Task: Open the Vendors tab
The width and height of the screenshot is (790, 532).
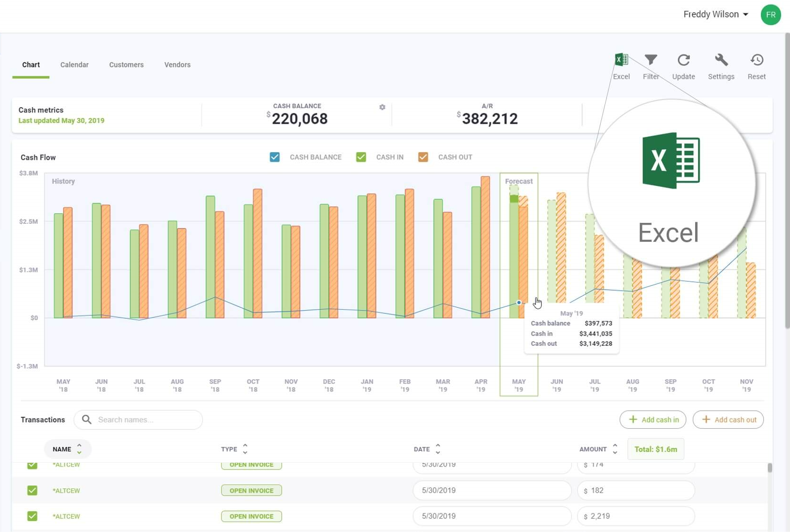Action: (177, 64)
